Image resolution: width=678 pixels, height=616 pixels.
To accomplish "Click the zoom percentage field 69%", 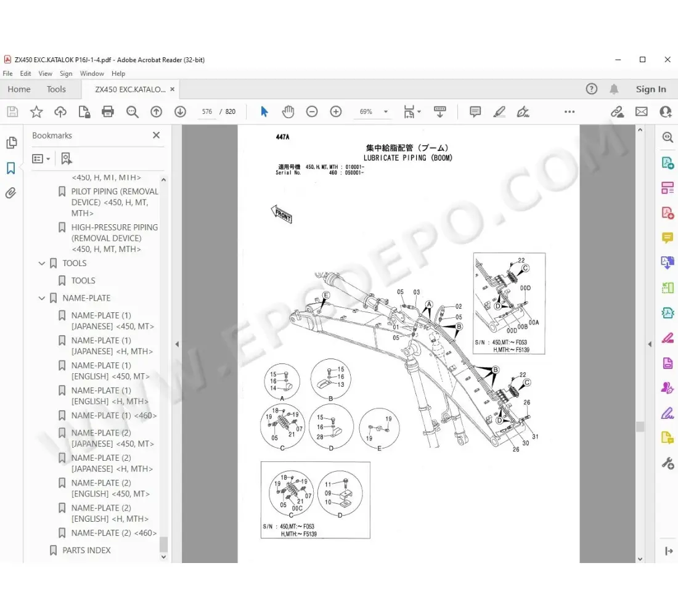I will pyautogui.click(x=366, y=112).
